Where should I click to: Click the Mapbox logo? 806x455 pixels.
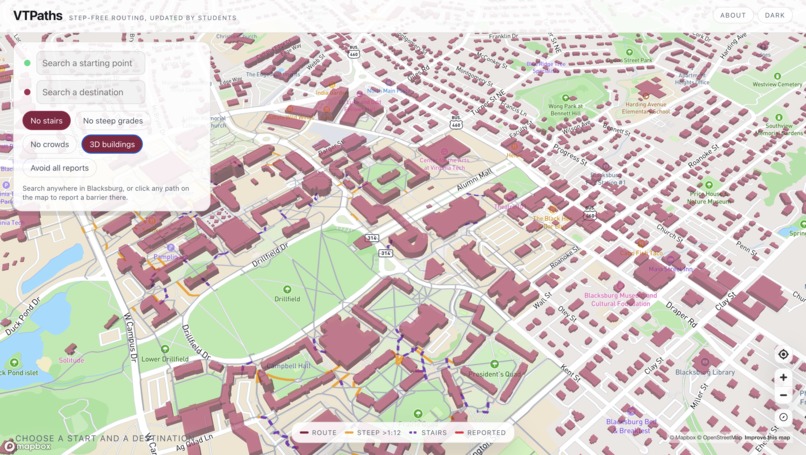(x=27, y=446)
